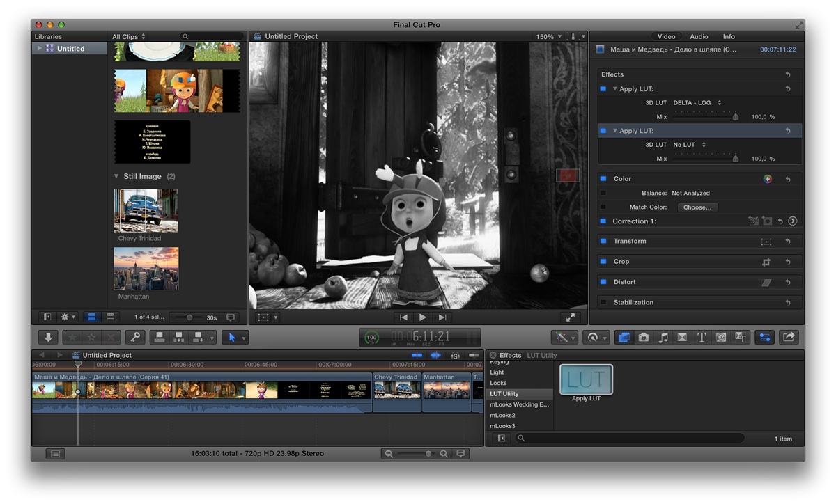Collapse the second Apply LUT disclosure triangle
Image resolution: width=836 pixels, height=504 pixels.
point(615,131)
